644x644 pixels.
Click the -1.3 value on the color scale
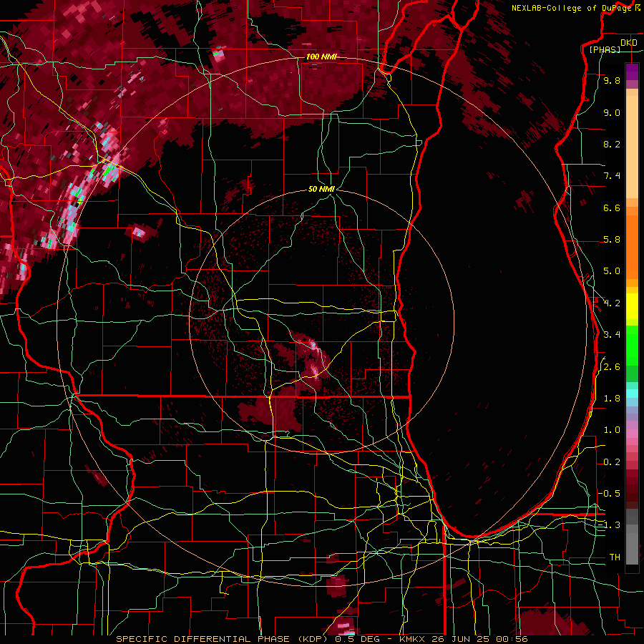pyautogui.click(x=609, y=525)
